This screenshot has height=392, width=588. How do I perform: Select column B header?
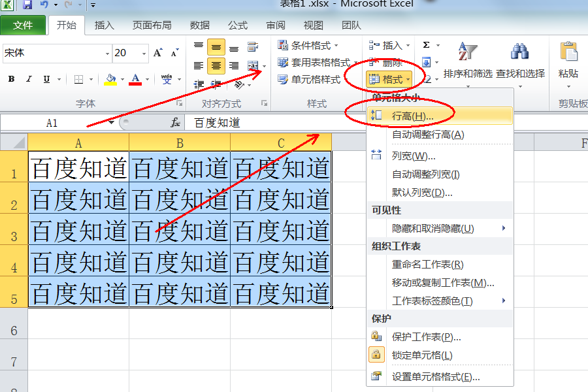180,143
